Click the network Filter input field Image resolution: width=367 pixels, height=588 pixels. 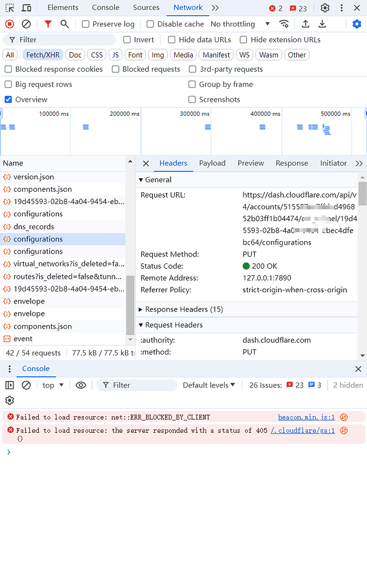coord(59,40)
